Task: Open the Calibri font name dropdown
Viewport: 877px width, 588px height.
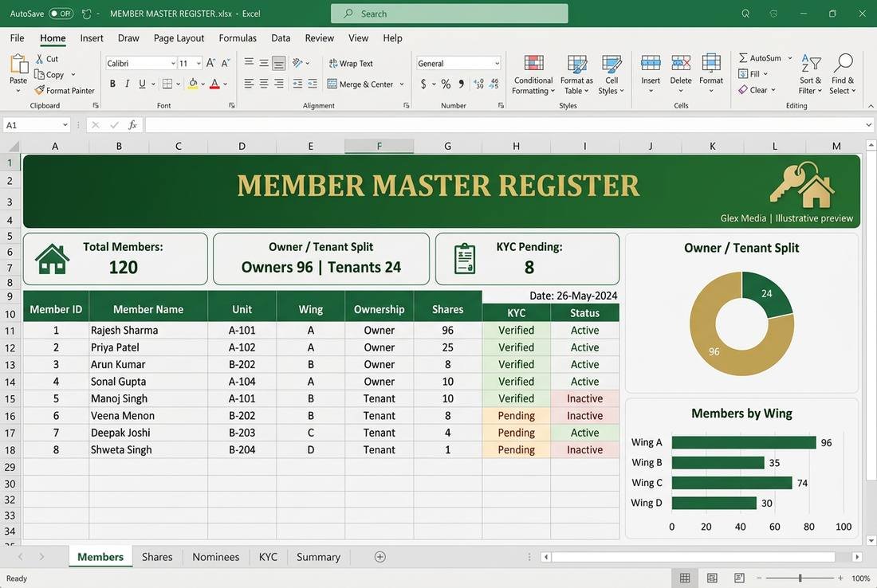Action: coord(173,63)
